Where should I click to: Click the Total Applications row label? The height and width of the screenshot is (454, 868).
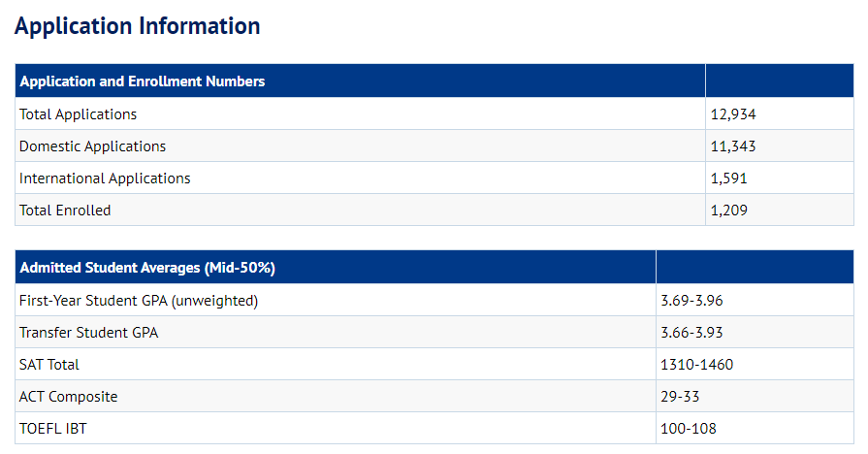coord(78,114)
